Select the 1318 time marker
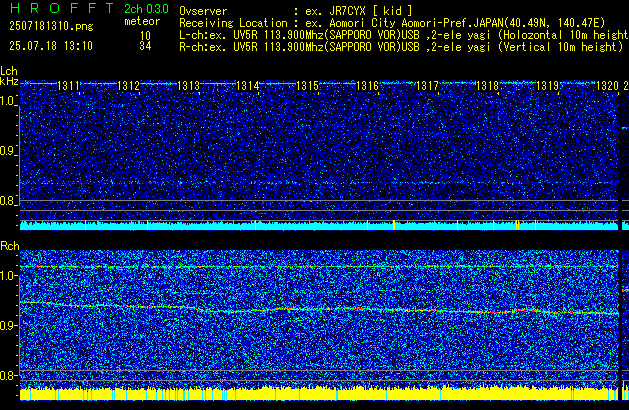Screen dimensions: 629x410 (487, 86)
